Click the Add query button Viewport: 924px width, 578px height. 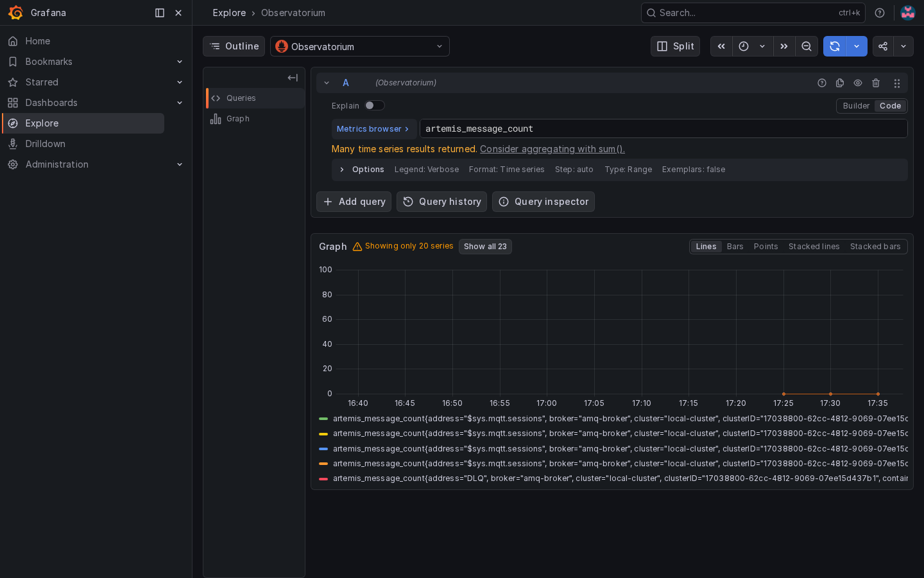point(354,202)
